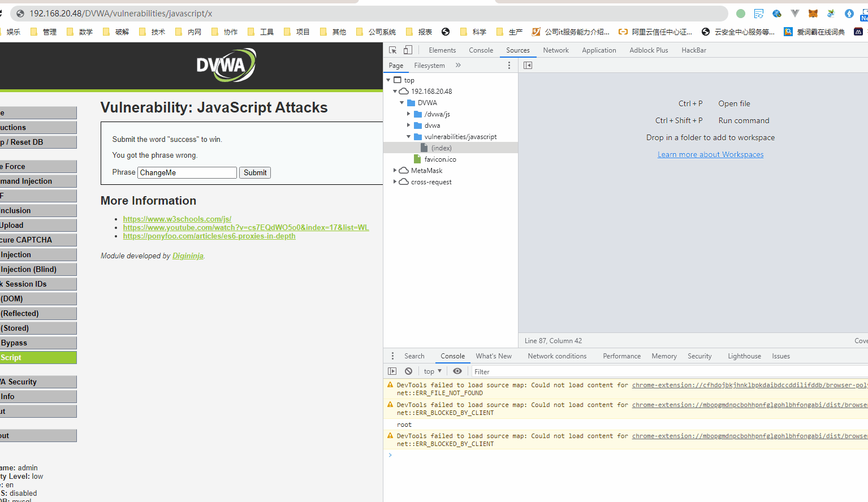Click the site information icon in address bar
Image resolution: width=868 pixels, height=502 pixels.
[20, 14]
